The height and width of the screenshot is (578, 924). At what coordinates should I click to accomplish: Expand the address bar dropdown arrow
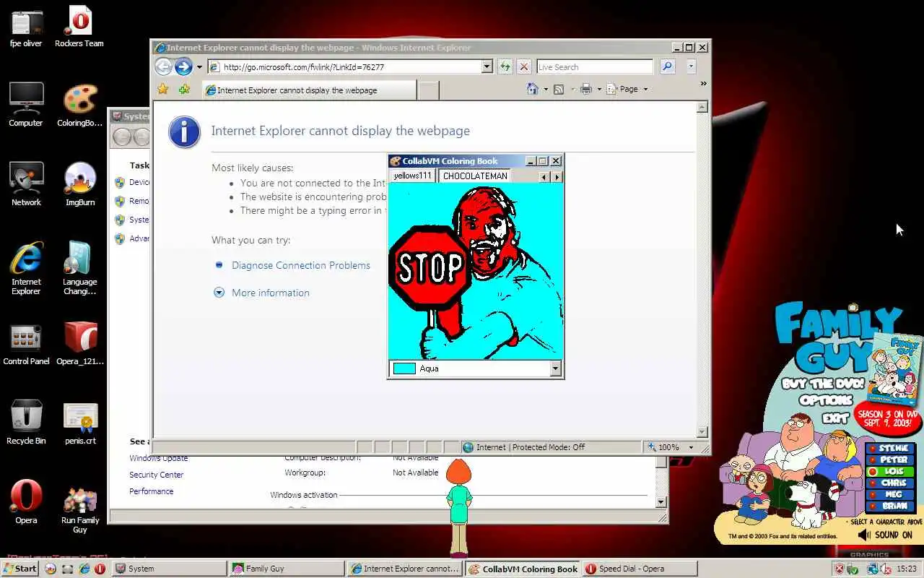tap(487, 67)
